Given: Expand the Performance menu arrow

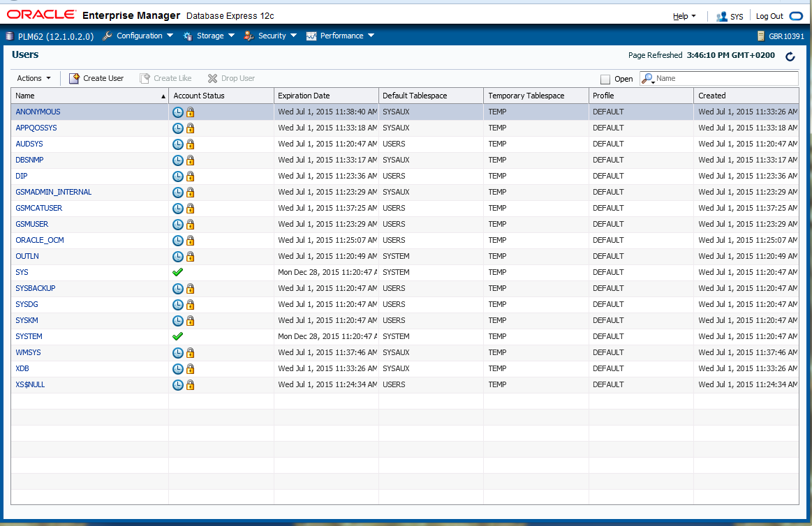Looking at the screenshot, I should (371, 36).
